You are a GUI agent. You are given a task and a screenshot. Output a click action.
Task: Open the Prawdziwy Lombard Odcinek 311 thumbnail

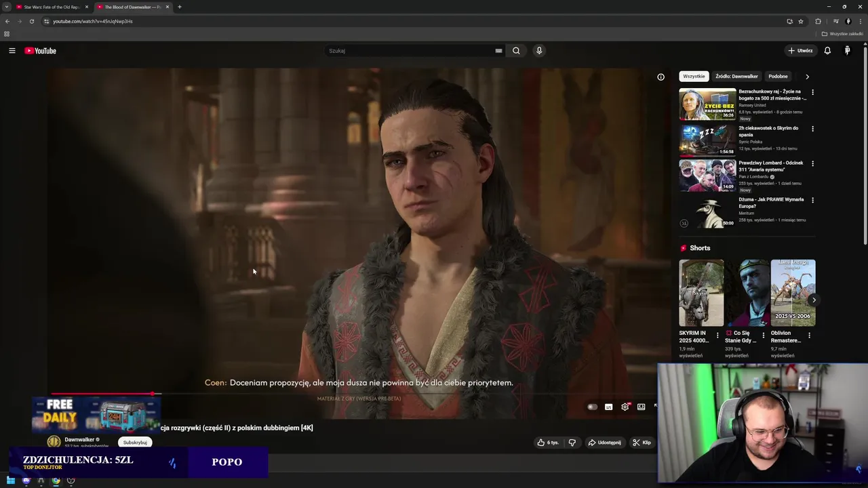pos(707,176)
